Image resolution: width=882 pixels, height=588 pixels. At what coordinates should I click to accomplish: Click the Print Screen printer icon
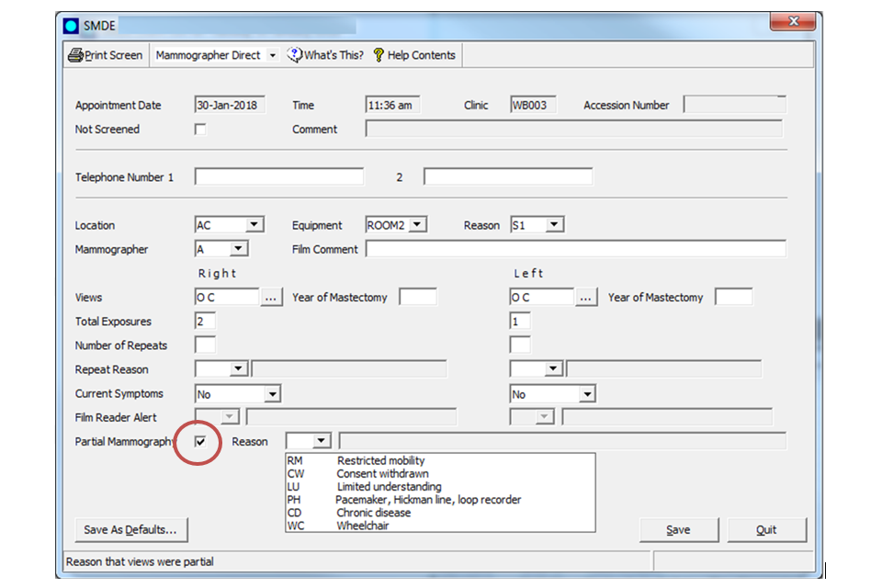coord(75,55)
